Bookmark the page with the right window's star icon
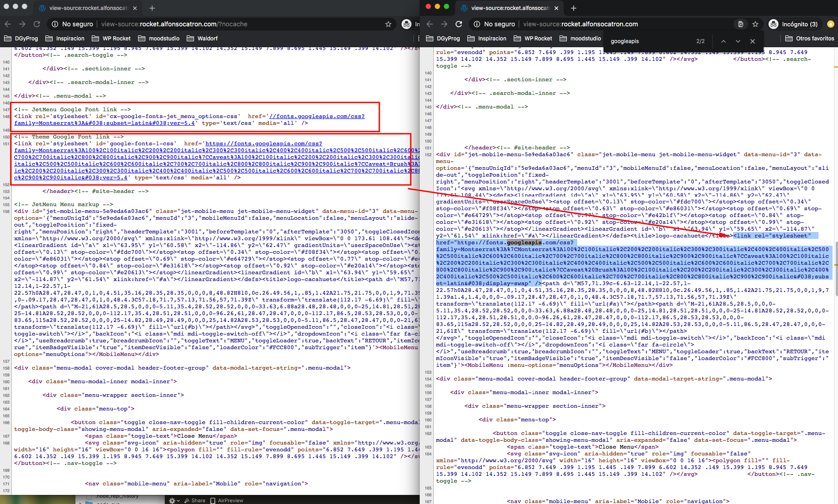The width and height of the screenshot is (838, 504). [x=755, y=24]
